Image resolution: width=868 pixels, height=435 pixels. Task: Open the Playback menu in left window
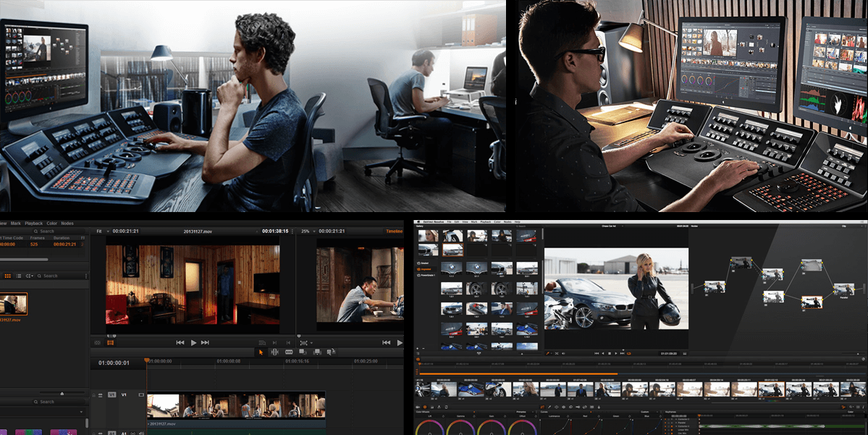pyautogui.click(x=33, y=224)
